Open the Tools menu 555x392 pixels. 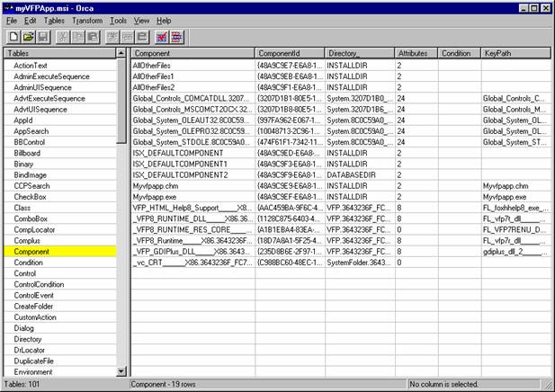[118, 21]
